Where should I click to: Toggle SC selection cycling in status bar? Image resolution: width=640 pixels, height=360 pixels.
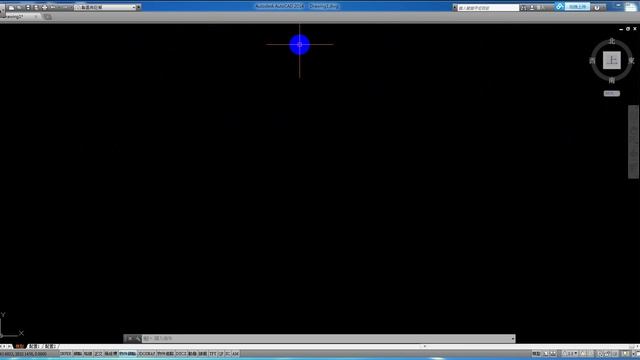point(228,354)
